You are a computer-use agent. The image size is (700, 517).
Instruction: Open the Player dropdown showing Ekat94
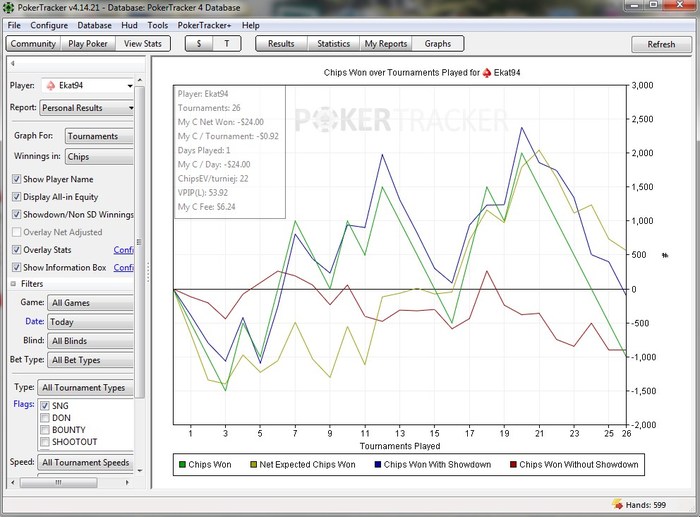[x=88, y=85]
